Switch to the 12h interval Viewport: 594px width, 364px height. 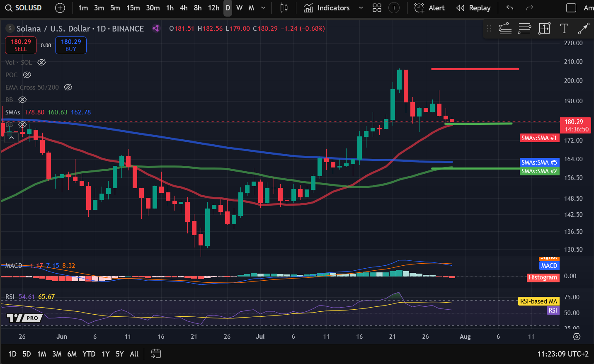(213, 8)
